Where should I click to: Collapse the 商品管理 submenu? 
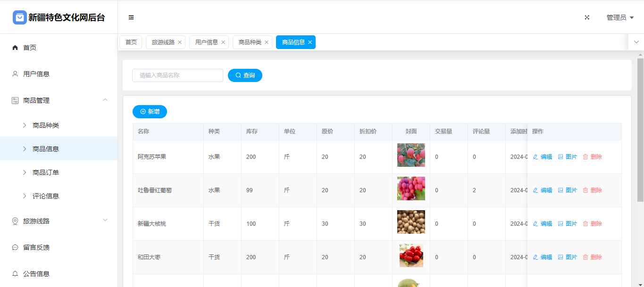point(105,100)
